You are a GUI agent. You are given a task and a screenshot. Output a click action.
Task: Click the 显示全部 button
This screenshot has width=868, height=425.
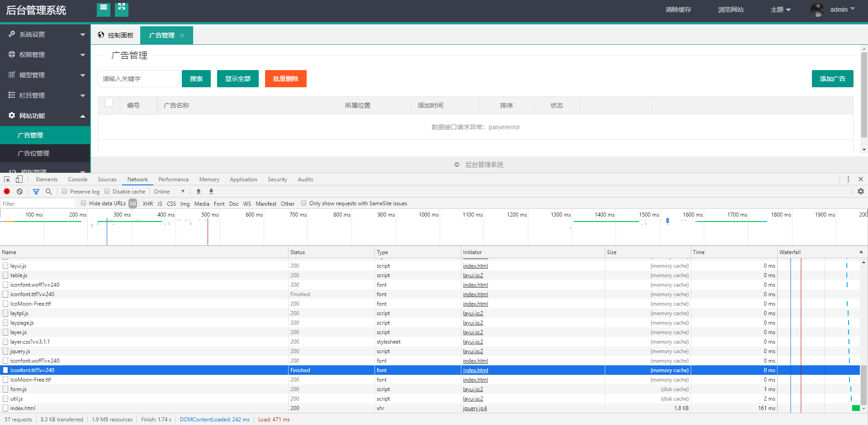[238, 79]
